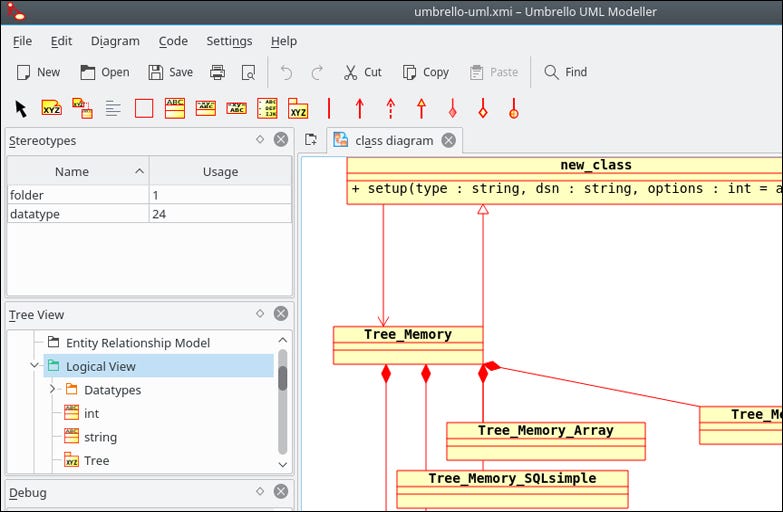Close the Debug panel
This screenshot has height=512, width=783.
tap(281, 491)
